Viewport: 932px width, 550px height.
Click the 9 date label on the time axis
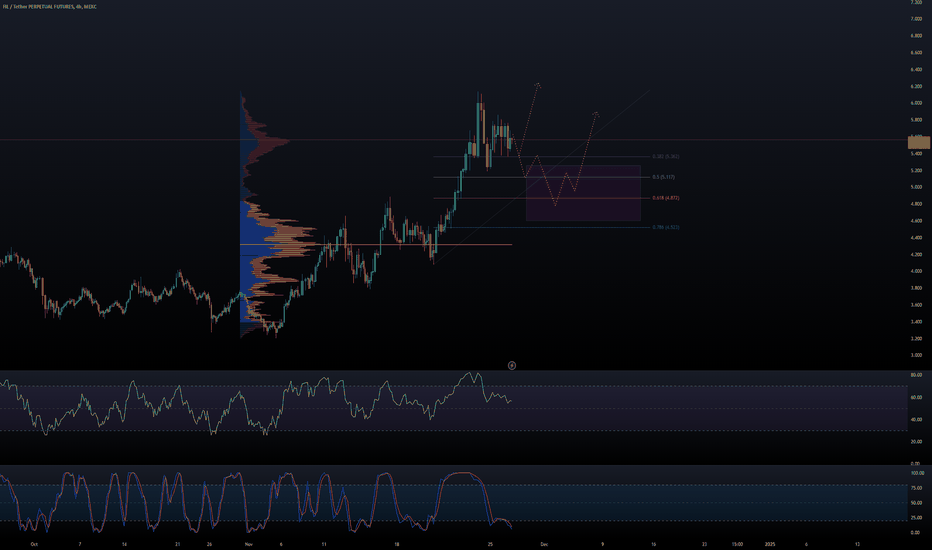click(602, 544)
